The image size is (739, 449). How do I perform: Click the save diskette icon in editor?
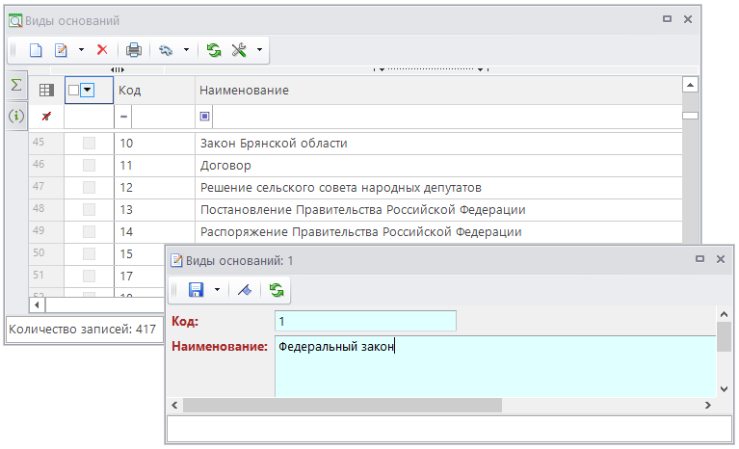(x=196, y=290)
